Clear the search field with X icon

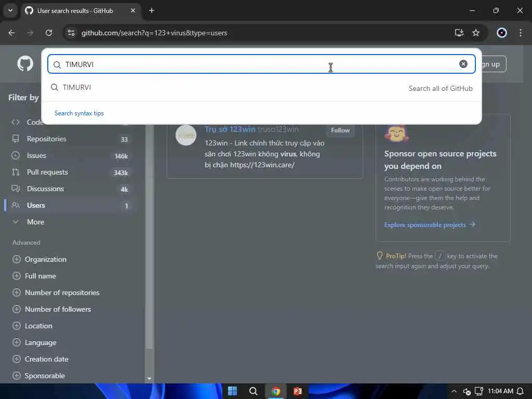point(463,64)
